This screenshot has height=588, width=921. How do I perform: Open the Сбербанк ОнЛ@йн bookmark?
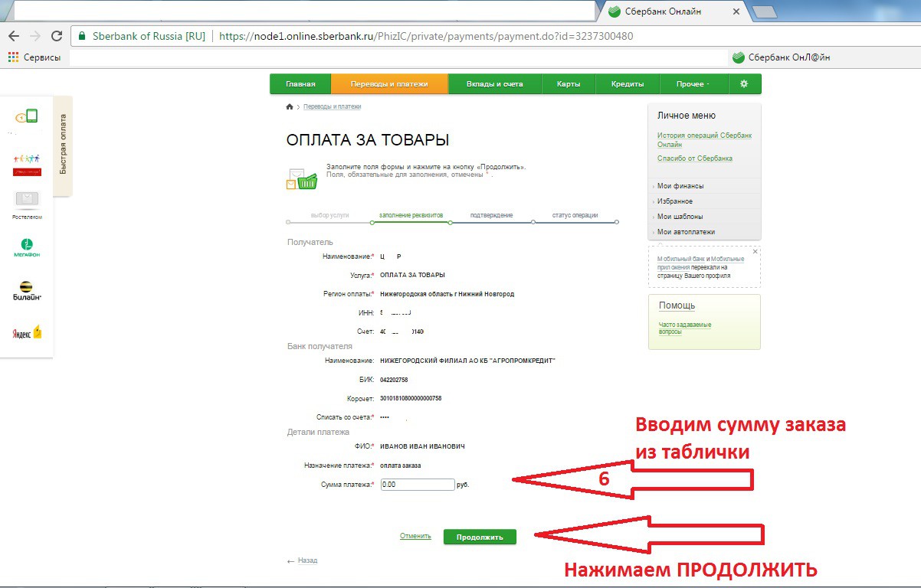click(781, 57)
